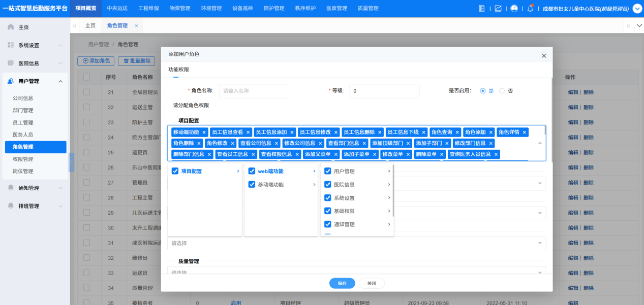644x305 pixels.
Task: Click the 关闭 button
Action: pyautogui.click(x=372, y=283)
